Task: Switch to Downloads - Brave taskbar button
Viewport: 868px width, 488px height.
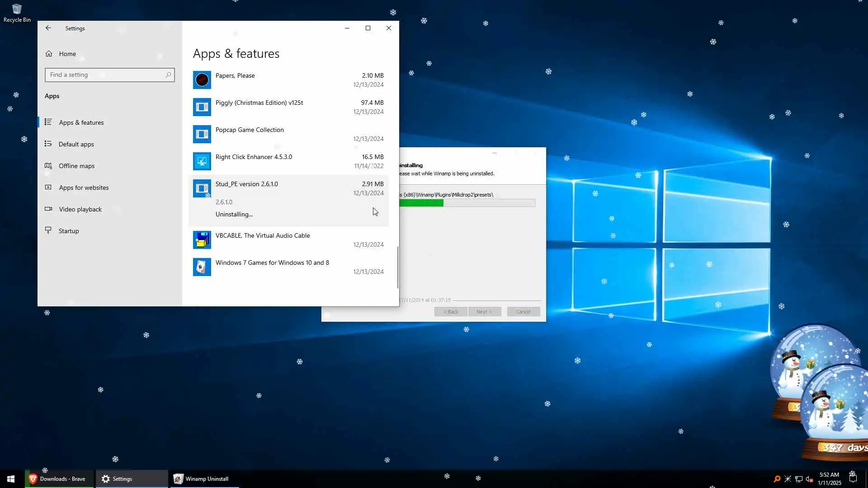Action: tap(59, 479)
